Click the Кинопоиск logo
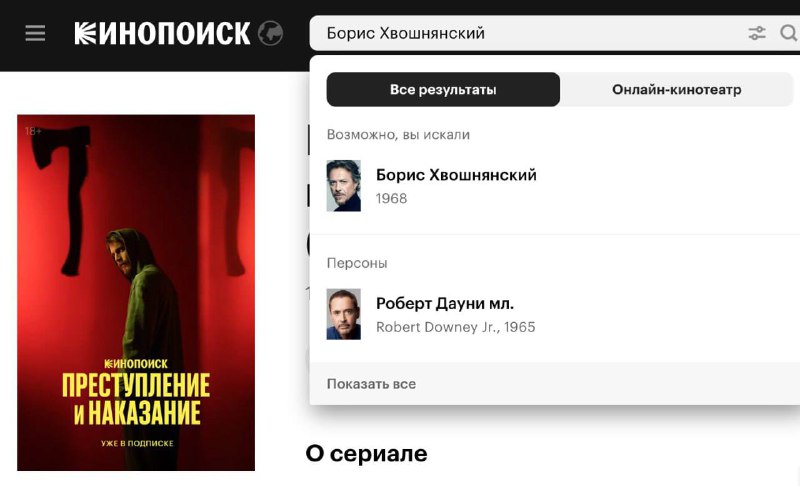 coord(162,33)
